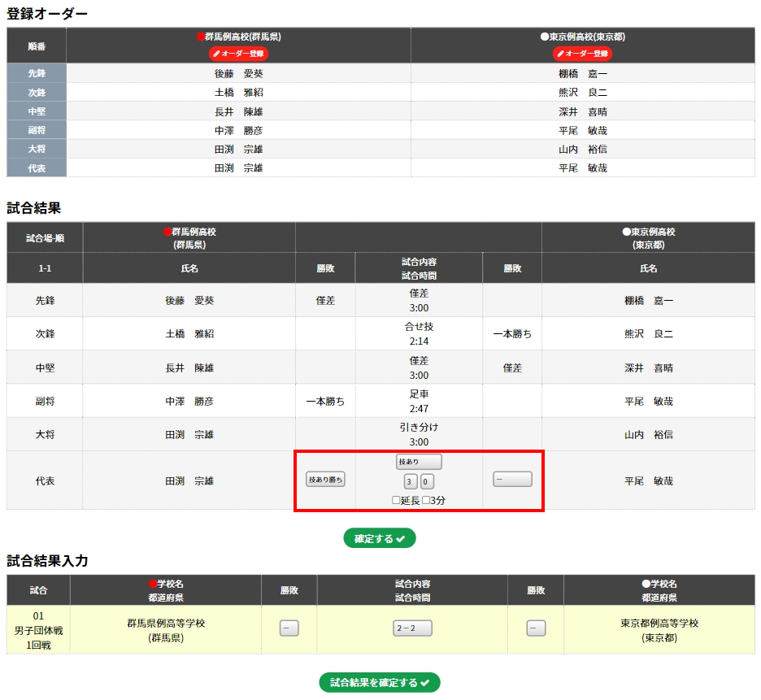Open the 技あり勝ち result dropdown
Image resolution: width=761 pixels, height=700 pixels.
(325, 480)
